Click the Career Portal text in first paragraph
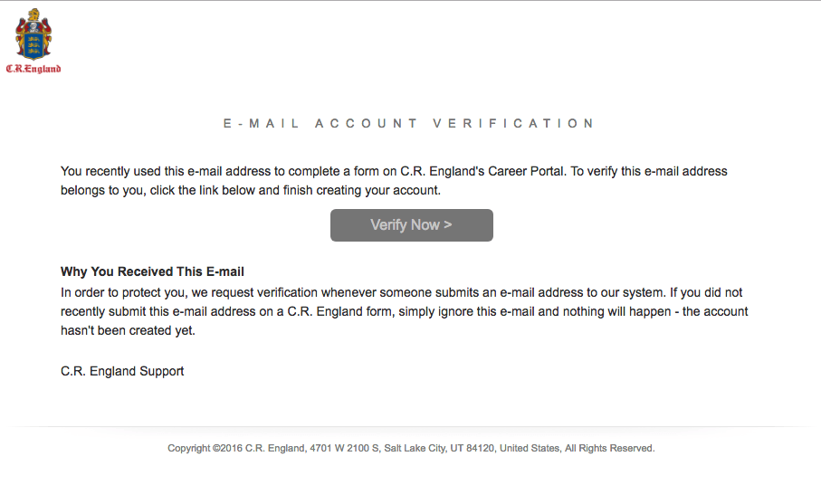The image size is (821, 504). [x=526, y=171]
